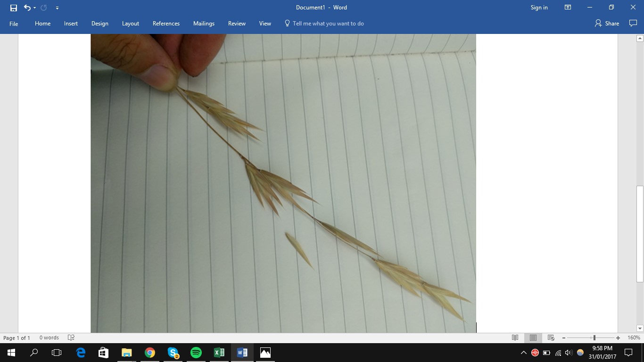Click the Tell me what you want to do box

(328, 24)
